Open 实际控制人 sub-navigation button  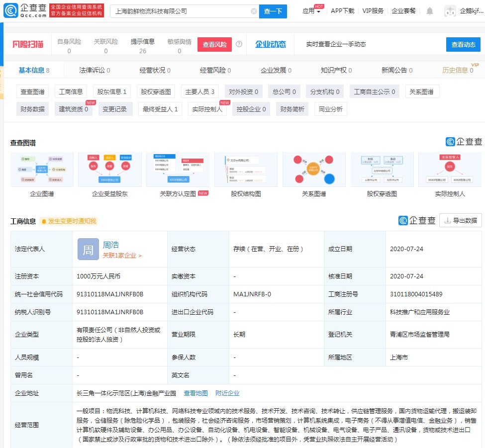[x=207, y=109]
